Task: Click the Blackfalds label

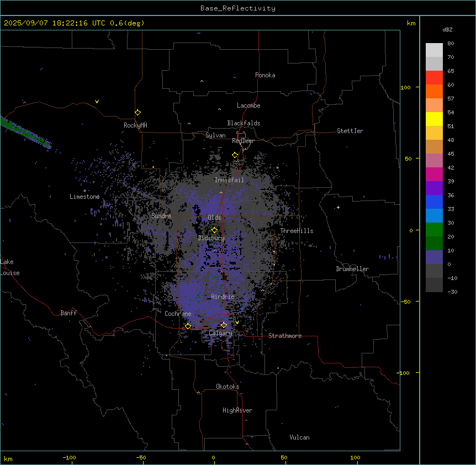Action: [244, 123]
